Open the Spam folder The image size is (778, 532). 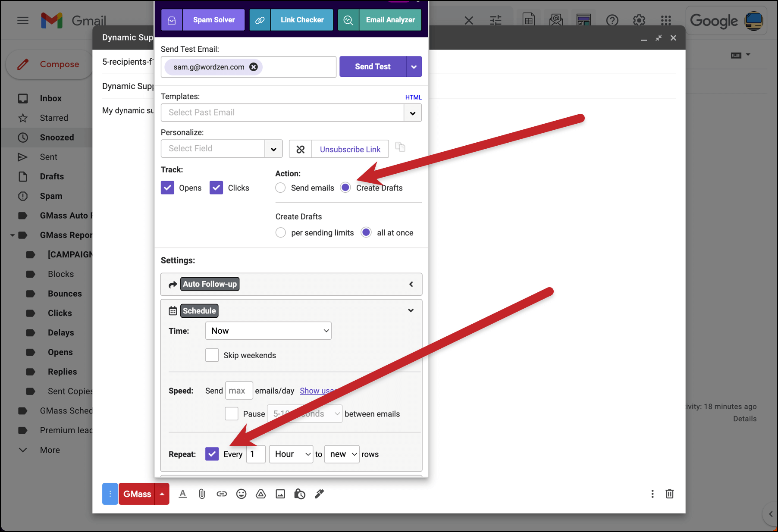point(51,196)
